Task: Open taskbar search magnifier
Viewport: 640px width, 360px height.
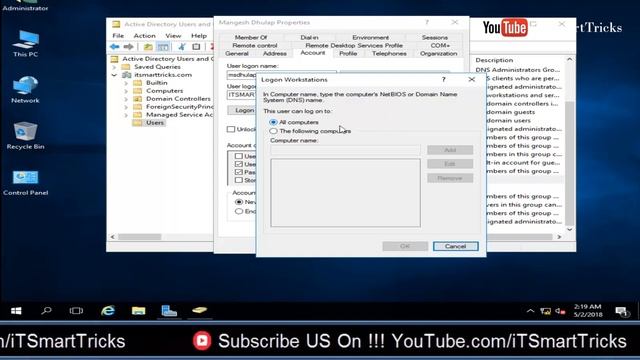Action: click(46, 311)
